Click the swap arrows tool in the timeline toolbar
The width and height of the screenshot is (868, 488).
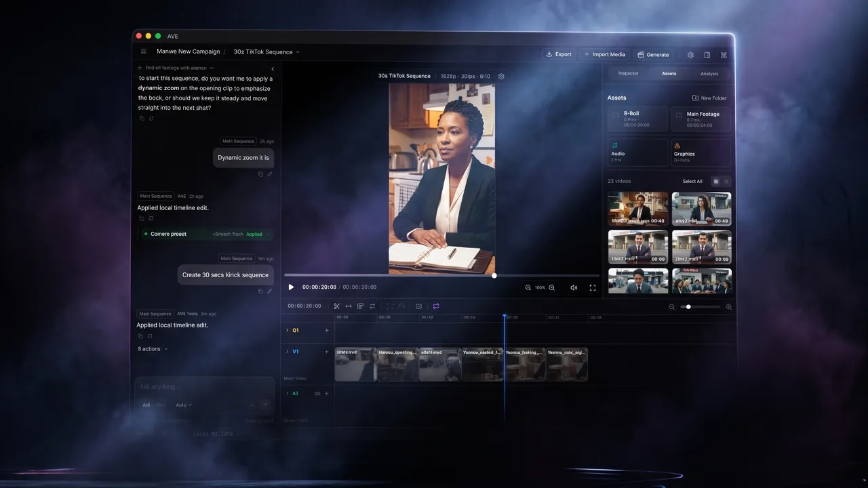(372, 306)
